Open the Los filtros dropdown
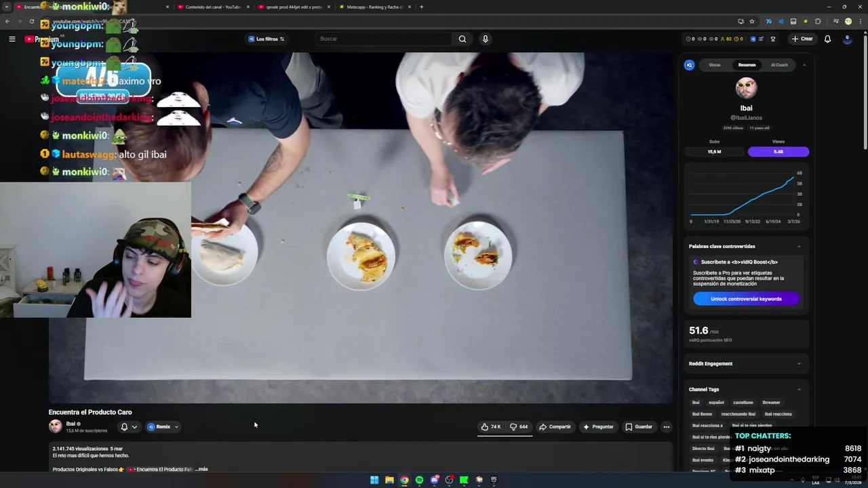868x488 pixels. click(266, 39)
